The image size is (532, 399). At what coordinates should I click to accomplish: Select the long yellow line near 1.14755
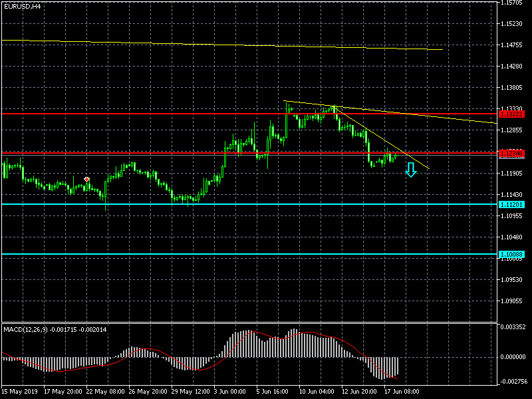click(222, 45)
